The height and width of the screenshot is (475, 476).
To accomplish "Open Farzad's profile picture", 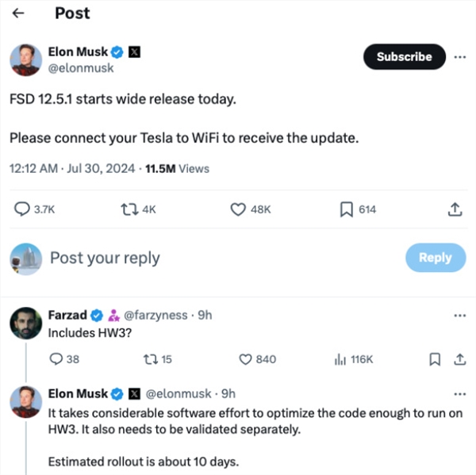I will coord(25,323).
